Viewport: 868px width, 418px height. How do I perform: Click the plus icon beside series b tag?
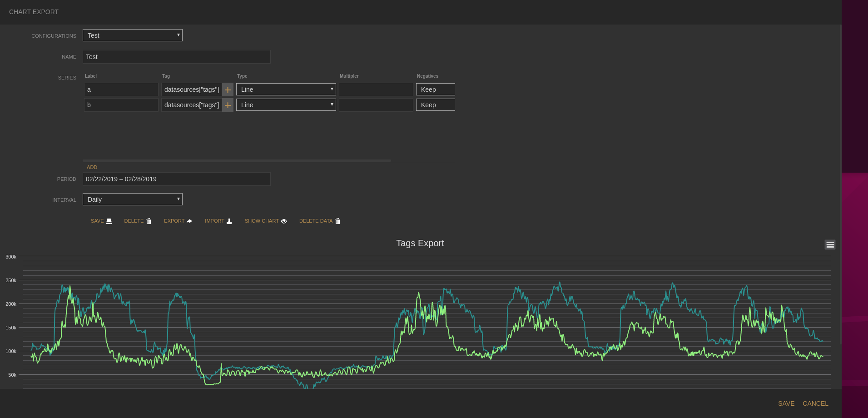click(x=228, y=105)
